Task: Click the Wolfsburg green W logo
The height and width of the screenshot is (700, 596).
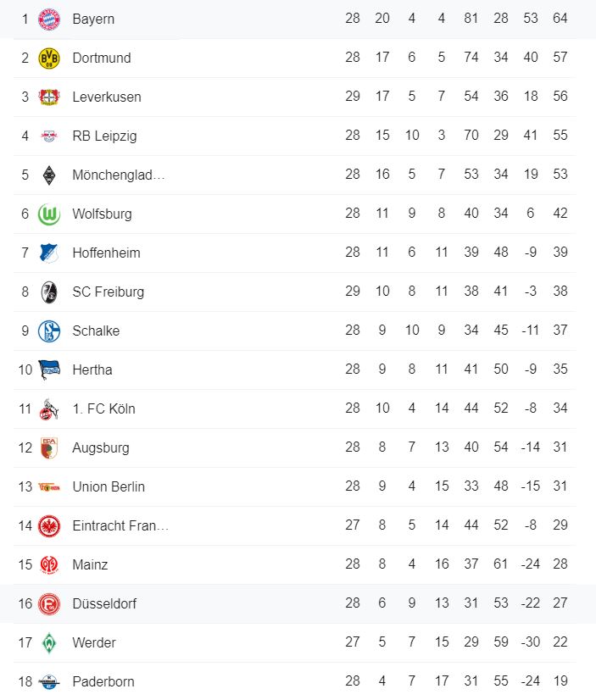Action: (49, 214)
